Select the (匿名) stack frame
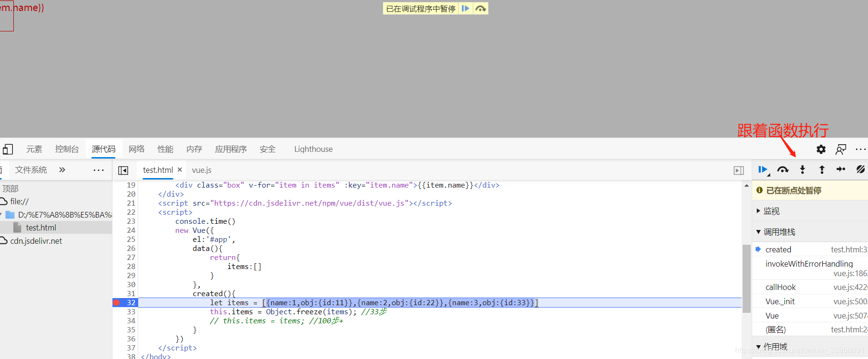 810,329
